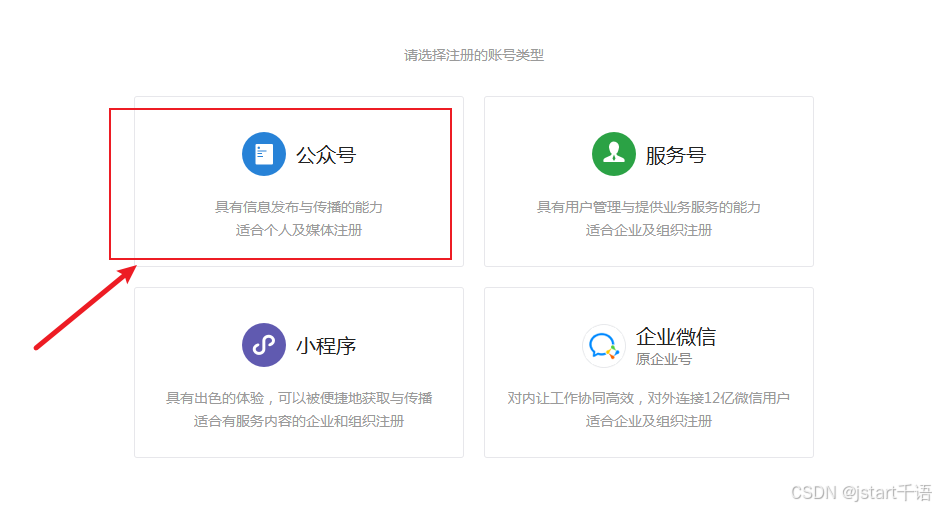This screenshot has width=936, height=508.
Task: Click the text 对内让工作协同高效，对外连接12亿微信用户
Action: point(649,398)
